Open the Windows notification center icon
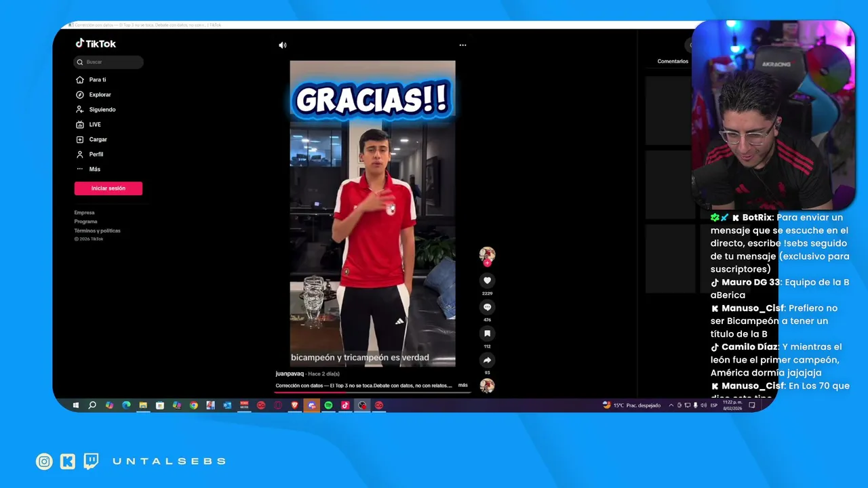The image size is (868, 488). (x=752, y=405)
